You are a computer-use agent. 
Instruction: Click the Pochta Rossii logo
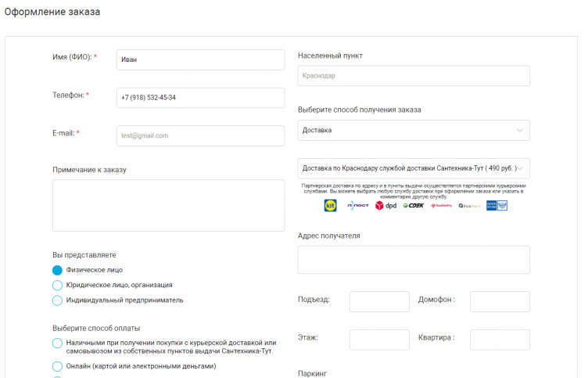(497, 206)
